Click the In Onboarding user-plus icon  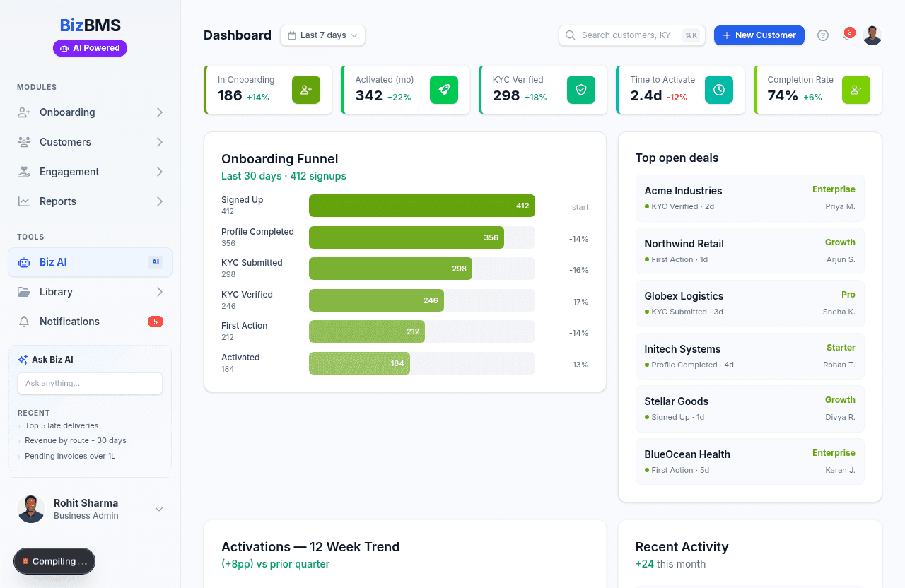[x=305, y=90]
